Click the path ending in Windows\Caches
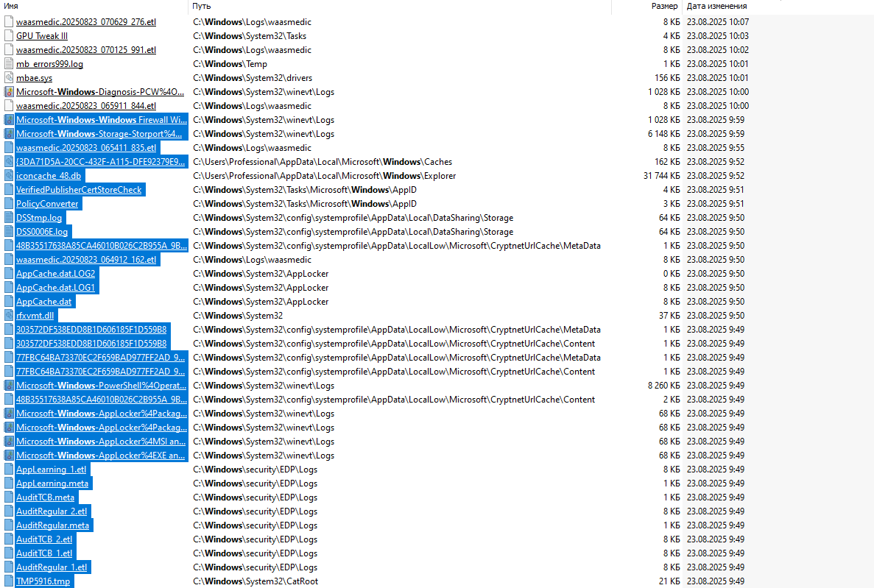Screen dimensions: 874x588 point(323,162)
